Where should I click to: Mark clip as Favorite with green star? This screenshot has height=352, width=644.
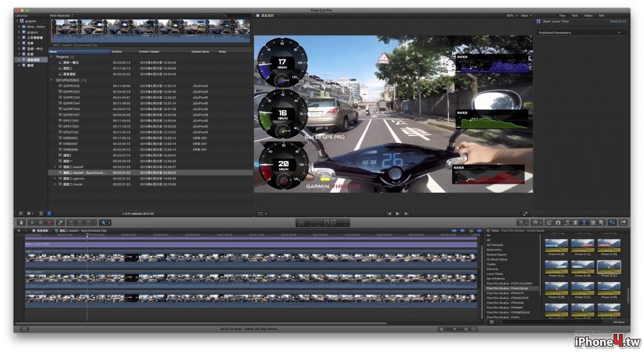32,222
